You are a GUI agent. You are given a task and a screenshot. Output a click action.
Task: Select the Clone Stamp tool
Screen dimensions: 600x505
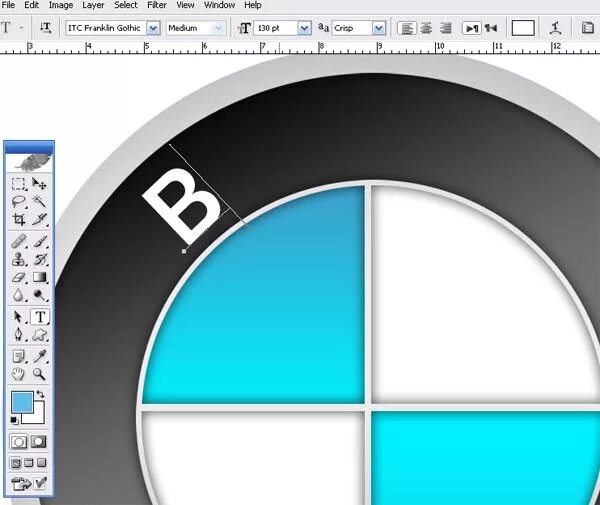pos(18,259)
